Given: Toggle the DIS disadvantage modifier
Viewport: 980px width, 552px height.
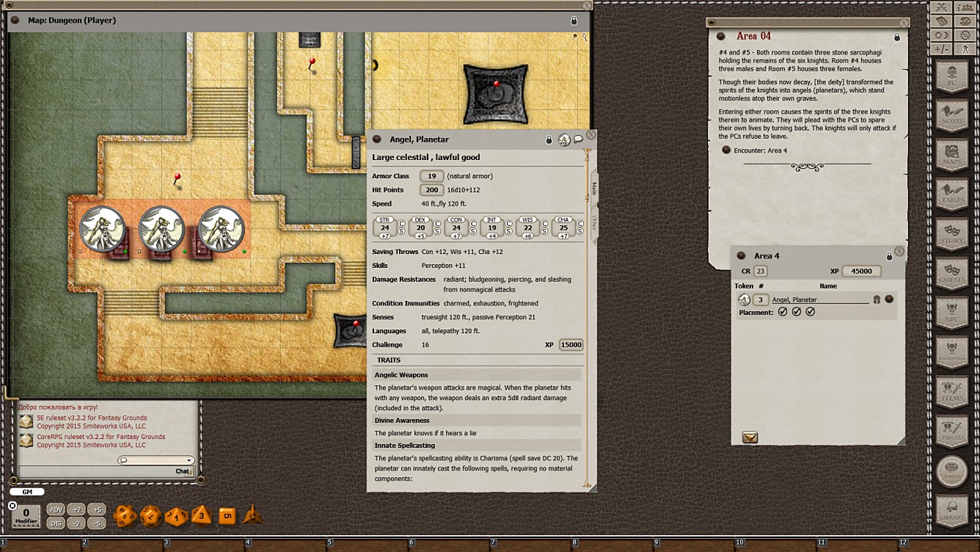Looking at the screenshot, I should click(x=56, y=523).
